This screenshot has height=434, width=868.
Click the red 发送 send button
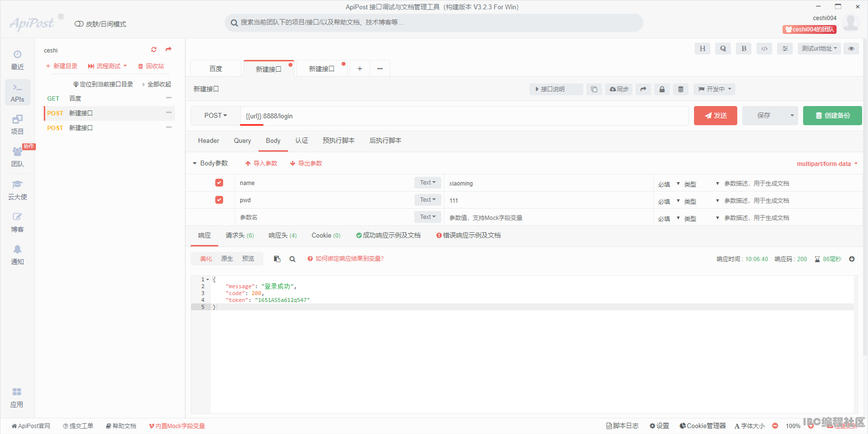coord(716,116)
